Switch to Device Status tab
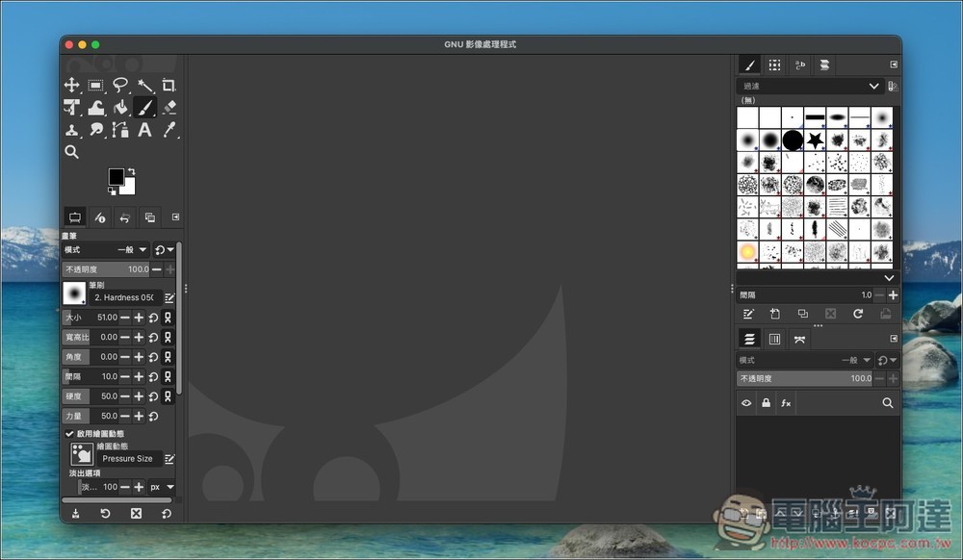Image resolution: width=963 pixels, height=560 pixels. 100,217
